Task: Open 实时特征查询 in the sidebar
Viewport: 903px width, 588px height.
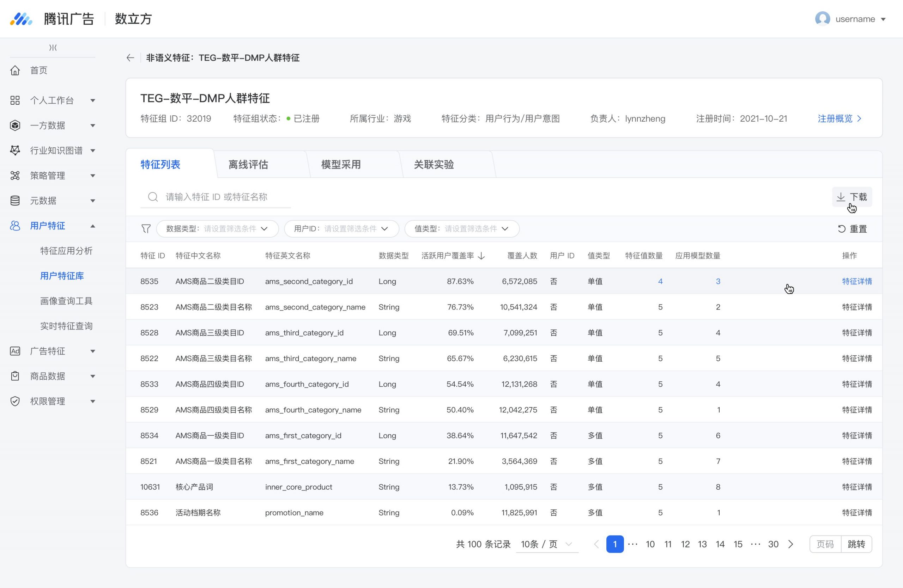Action: 66,326
